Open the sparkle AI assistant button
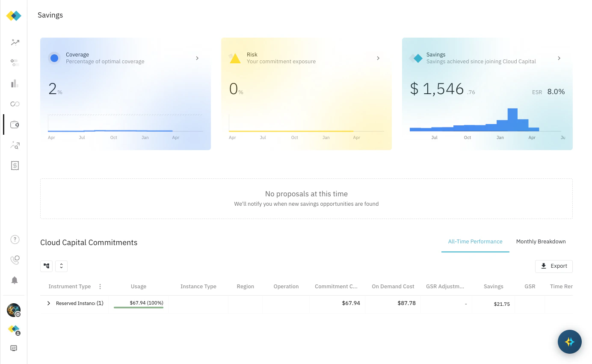 pos(569,342)
